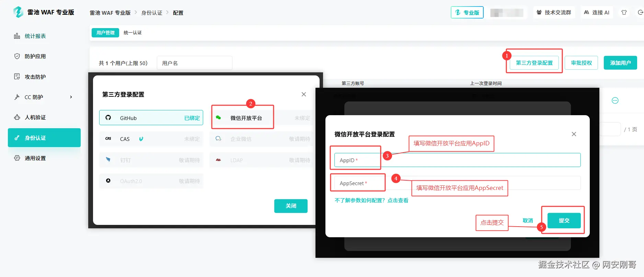The image size is (644, 277).
Task: Click 取消 in WeChat config dialog
Action: (x=528, y=220)
